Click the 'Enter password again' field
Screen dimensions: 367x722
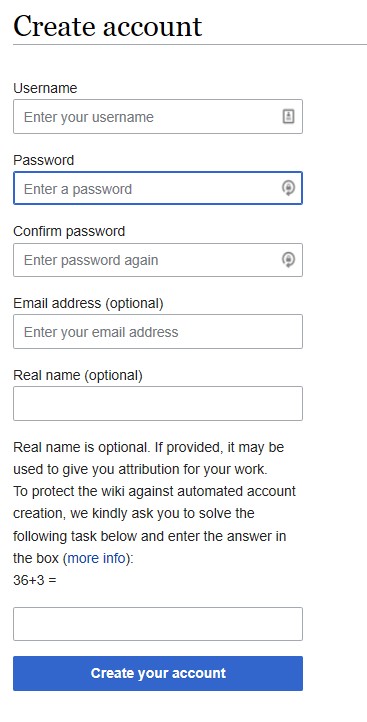point(158,260)
